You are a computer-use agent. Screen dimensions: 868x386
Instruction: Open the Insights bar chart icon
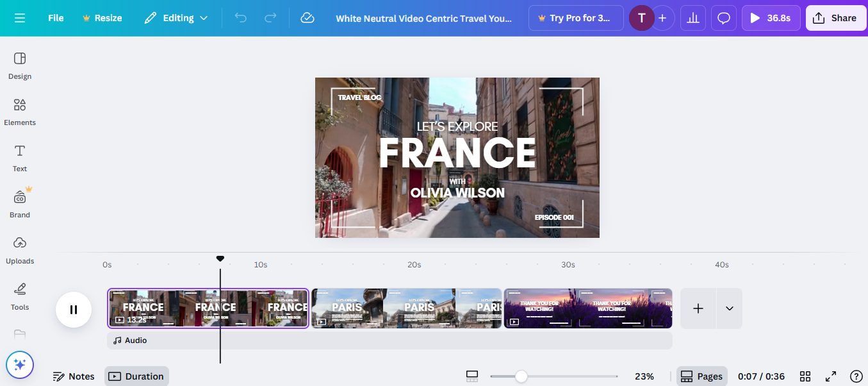[692, 18]
